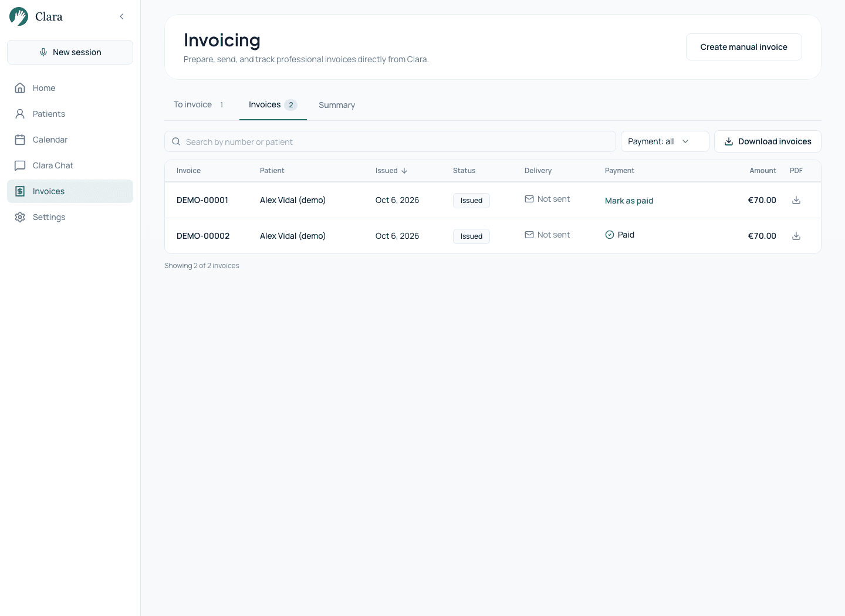Mark invoice DEMO-00001 as paid
Viewport: 845px width, 616px height.
[x=629, y=201]
